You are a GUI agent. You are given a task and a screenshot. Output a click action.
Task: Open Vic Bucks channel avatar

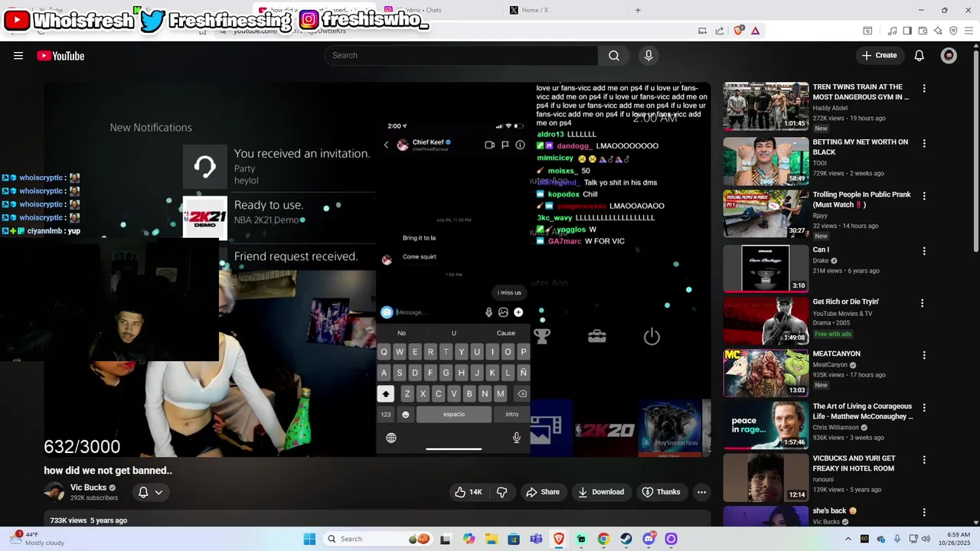point(54,492)
